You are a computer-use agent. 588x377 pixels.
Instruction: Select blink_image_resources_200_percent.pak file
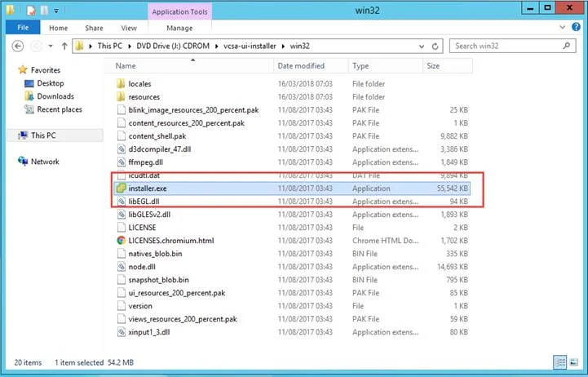(193, 110)
